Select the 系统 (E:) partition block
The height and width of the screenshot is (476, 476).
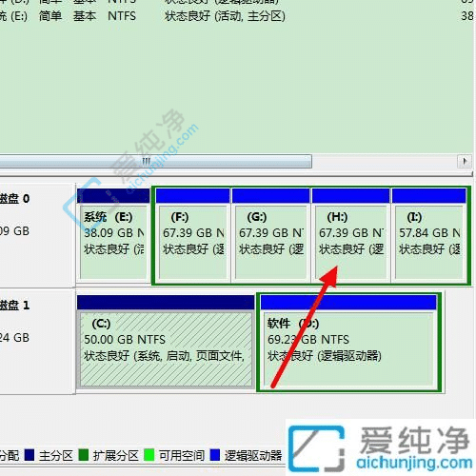point(113,234)
